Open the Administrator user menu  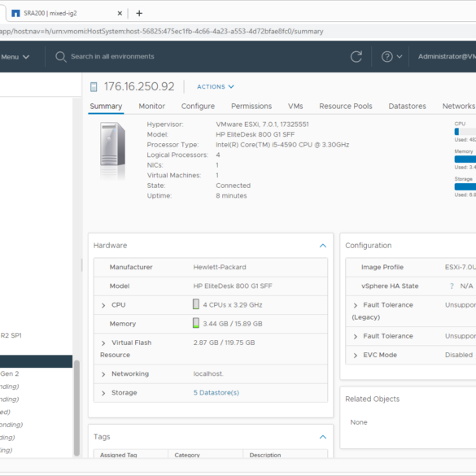point(447,56)
